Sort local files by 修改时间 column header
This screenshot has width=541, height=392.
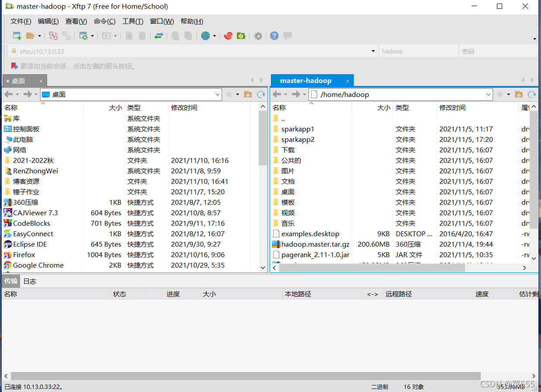click(209, 107)
